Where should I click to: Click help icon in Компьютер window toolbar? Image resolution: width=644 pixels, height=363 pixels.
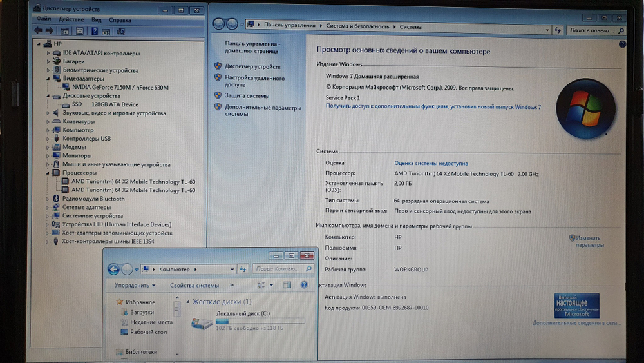304,284
